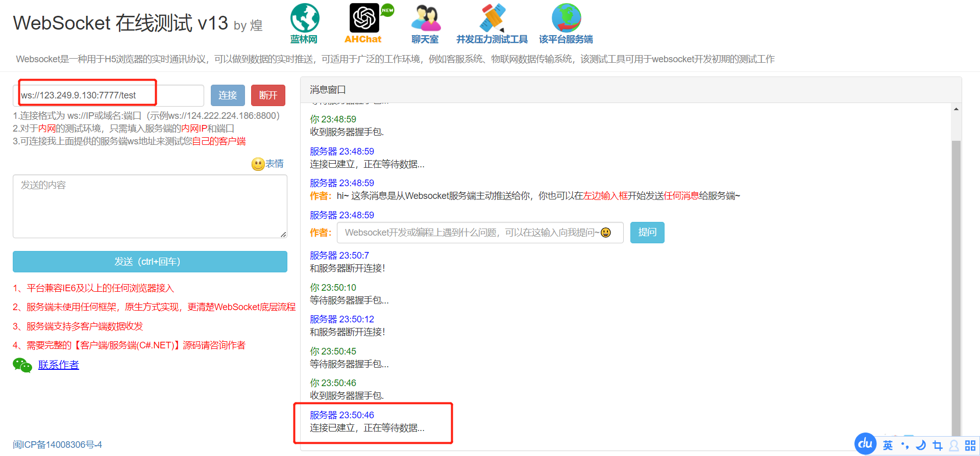Click the 发送 (ctrl+回车) send button
This screenshot has width=980, height=456.
click(x=150, y=262)
